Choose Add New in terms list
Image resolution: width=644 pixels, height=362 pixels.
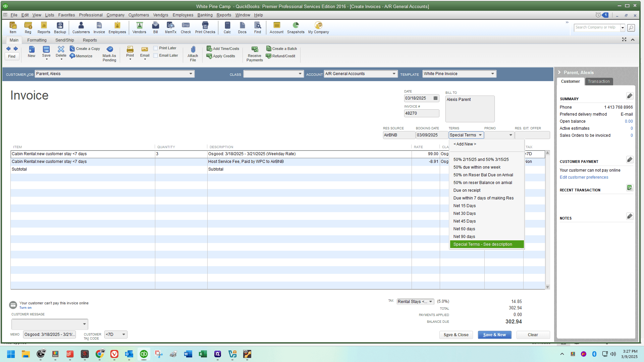[x=487, y=144]
